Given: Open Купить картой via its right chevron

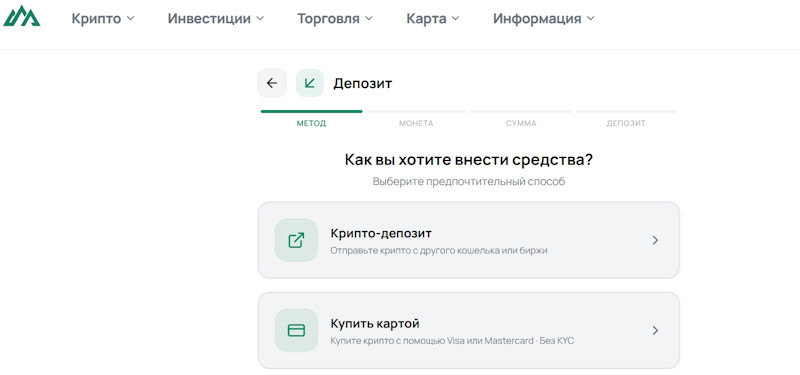Looking at the screenshot, I should [x=656, y=331].
